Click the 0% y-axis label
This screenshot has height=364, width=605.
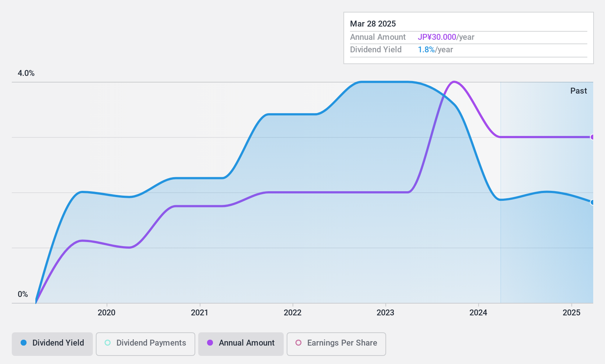coord(23,294)
